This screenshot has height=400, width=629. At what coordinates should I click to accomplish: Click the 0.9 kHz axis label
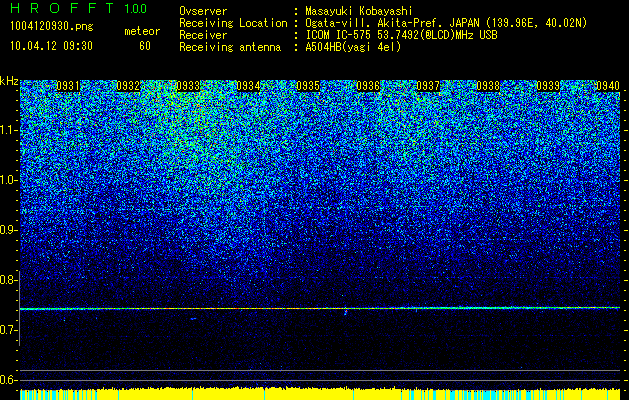8,230
